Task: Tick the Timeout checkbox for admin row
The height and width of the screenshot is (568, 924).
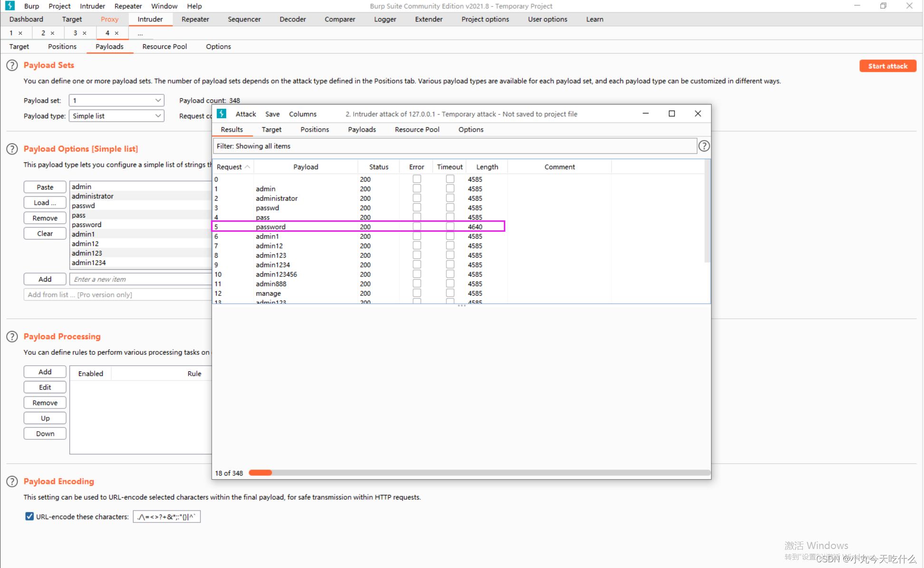Action: [x=450, y=189]
